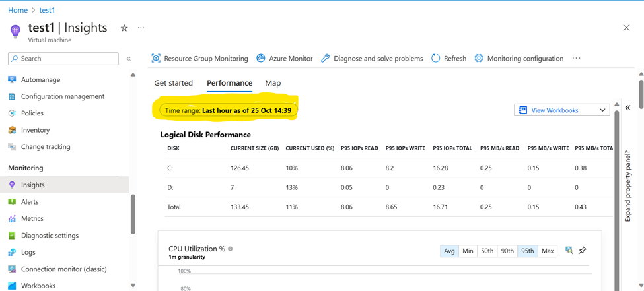Viewport: 644px width, 291px height.
Task: Close the Insights blade
Action: 626,28
